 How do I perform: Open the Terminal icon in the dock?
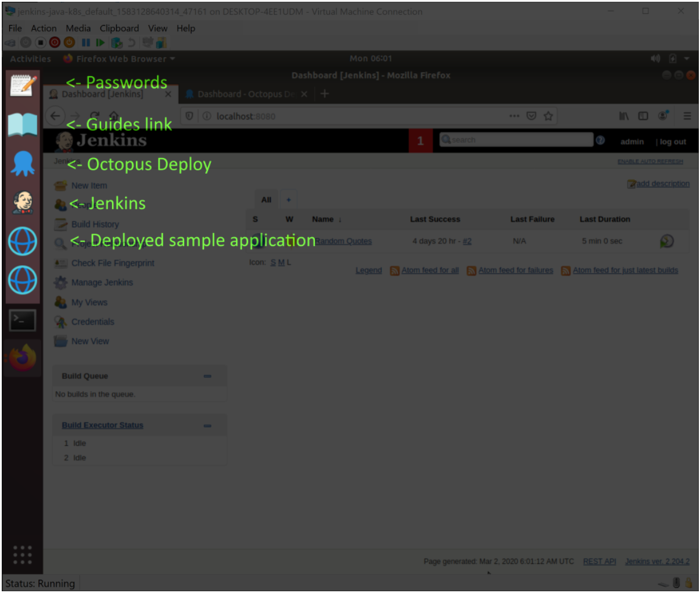point(23,320)
